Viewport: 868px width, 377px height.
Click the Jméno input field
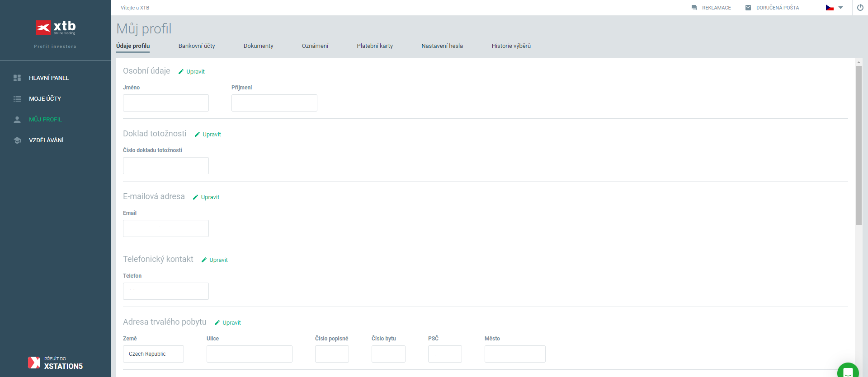click(x=166, y=103)
